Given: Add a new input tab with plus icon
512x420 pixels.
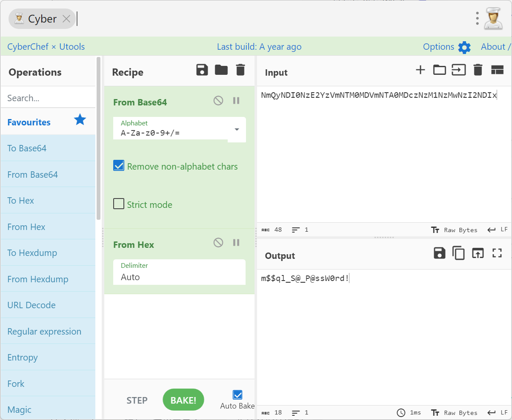Looking at the screenshot, I should click(x=420, y=70).
